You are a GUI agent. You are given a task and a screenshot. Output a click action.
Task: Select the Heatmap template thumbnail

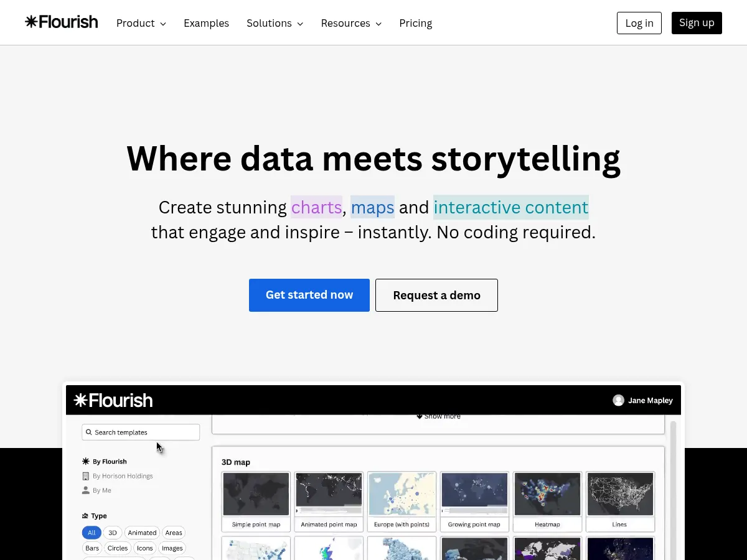pyautogui.click(x=547, y=493)
